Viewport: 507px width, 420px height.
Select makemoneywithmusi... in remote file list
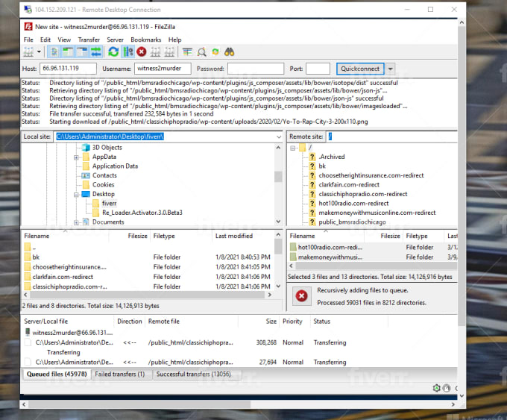(x=330, y=257)
